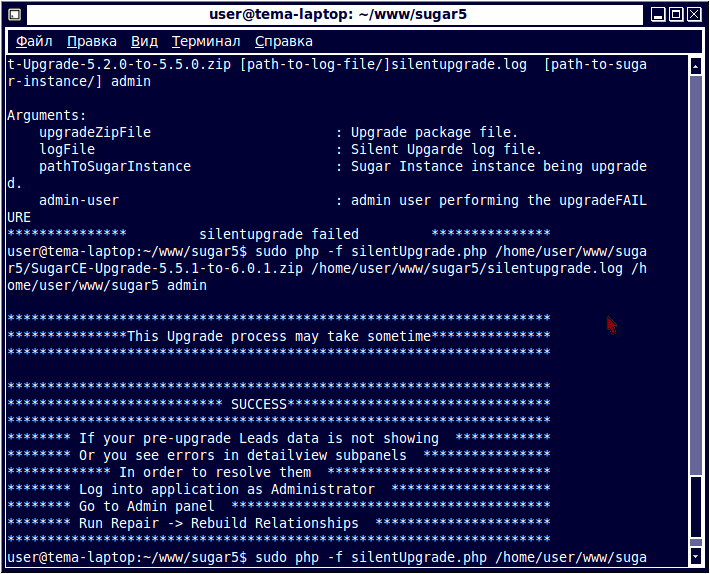Maximize the terminal window
The image size is (710, 574).
coord(677,14)
